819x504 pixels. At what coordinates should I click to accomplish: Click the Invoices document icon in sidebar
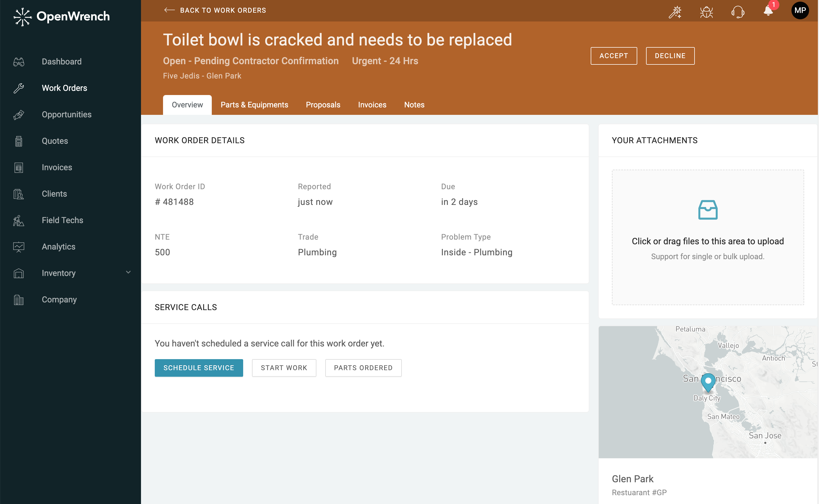[x=19, y=167]
